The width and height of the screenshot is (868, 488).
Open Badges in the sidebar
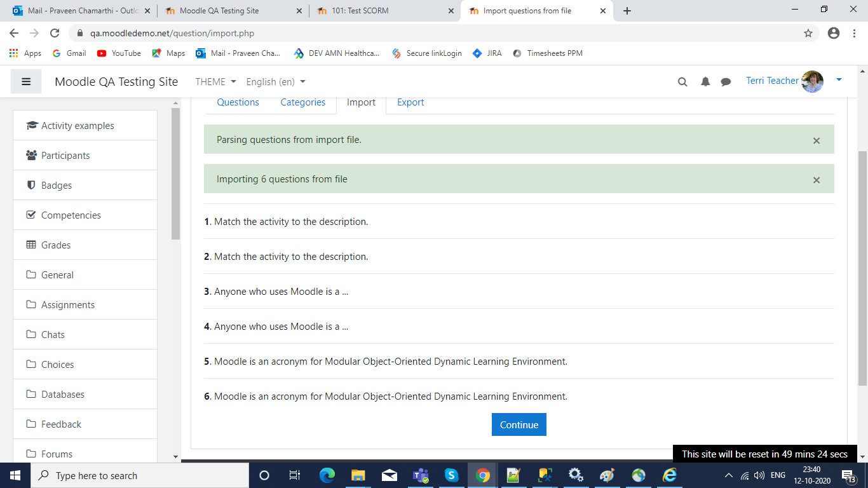(85, 186)
